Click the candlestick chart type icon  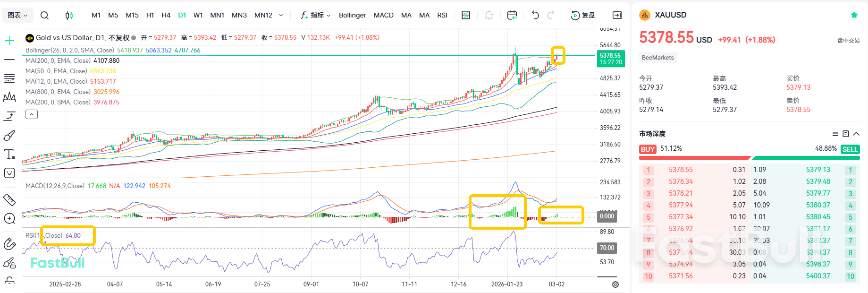[69, 15]
